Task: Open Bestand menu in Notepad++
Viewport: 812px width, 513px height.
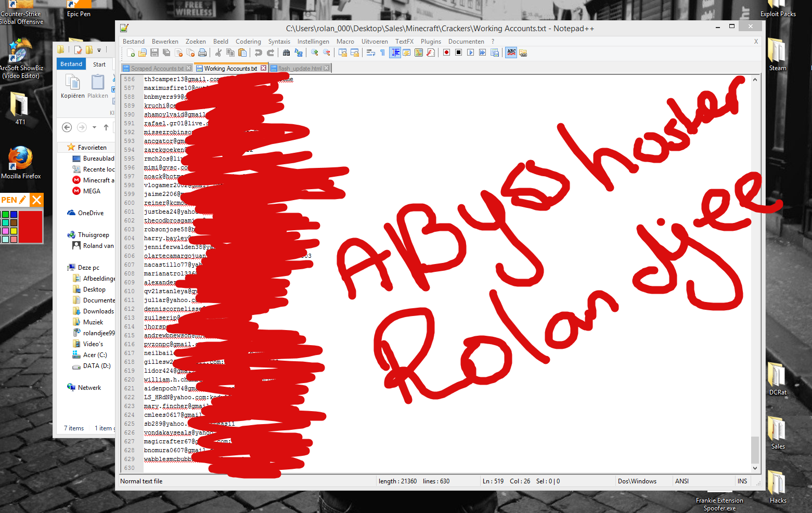Action: 134,42
